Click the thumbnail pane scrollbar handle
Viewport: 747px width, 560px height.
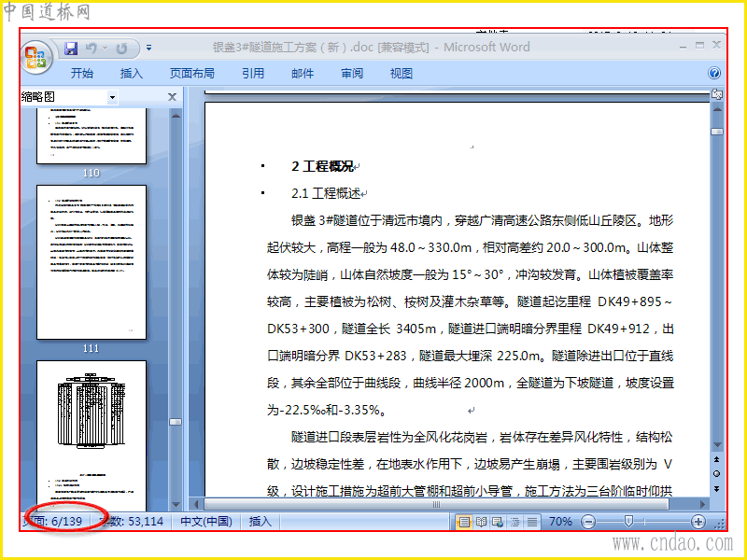[x=176, y=422]
